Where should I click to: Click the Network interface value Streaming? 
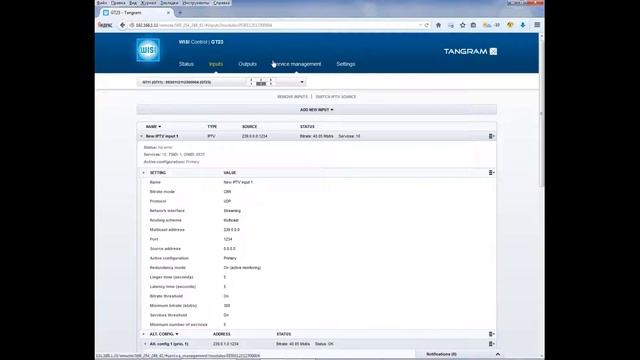pyautogui.click(x=232, y=211)
